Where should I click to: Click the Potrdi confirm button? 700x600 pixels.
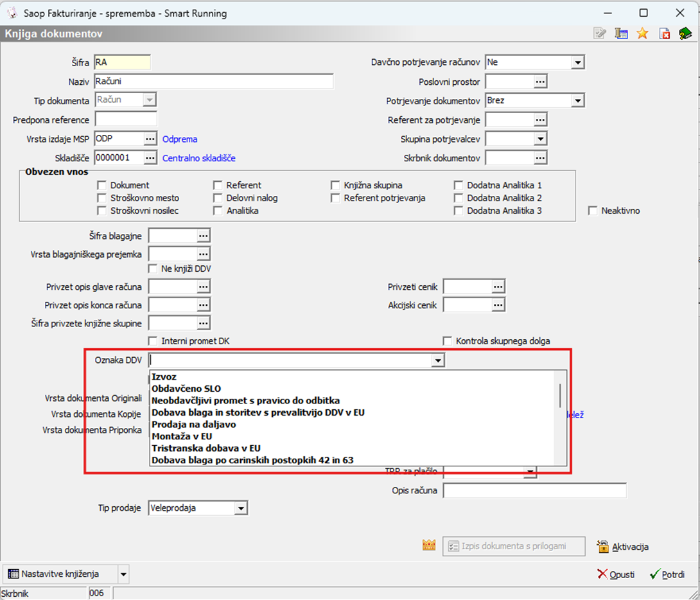[667, 574]
